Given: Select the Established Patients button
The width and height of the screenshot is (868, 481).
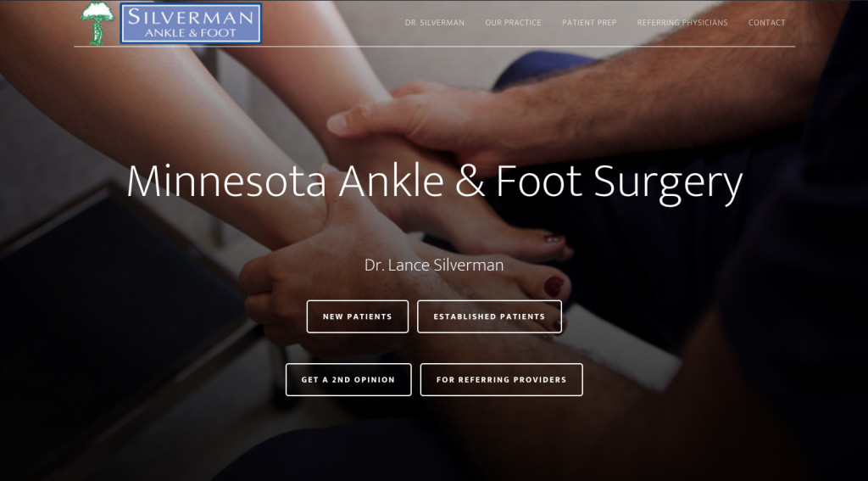Looking at the screenshot, I should (489, 316).
